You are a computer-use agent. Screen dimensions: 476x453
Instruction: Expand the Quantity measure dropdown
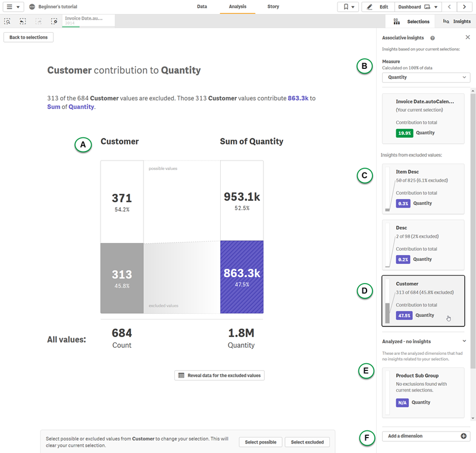pyautogui.click(x=426, y=77)
